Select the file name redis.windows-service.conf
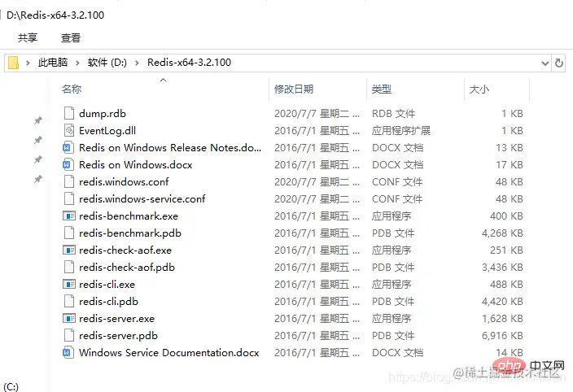Screen dimensions: 573x392 (142, 199)
